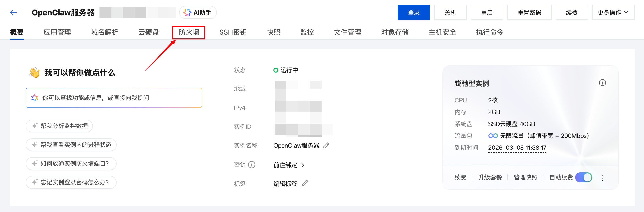Open the 前往绑定 key link
644x212 pixels.
coord(285,165)
